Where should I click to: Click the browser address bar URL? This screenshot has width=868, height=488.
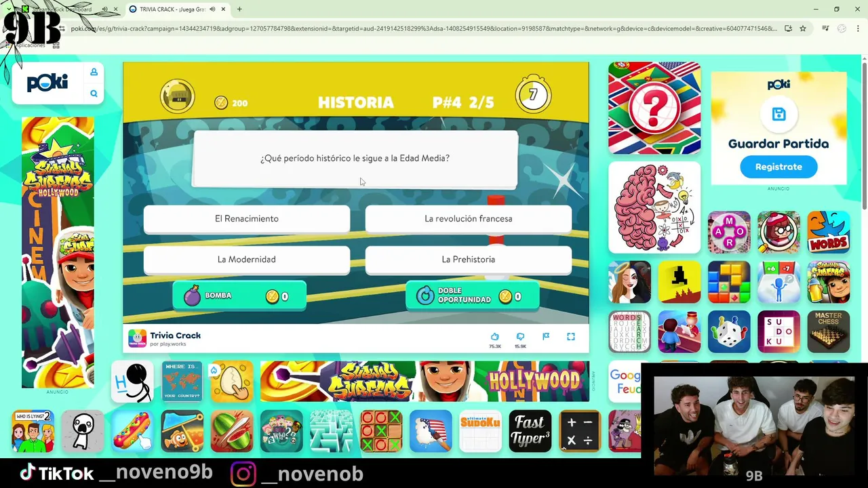click(x=424, y=28)
